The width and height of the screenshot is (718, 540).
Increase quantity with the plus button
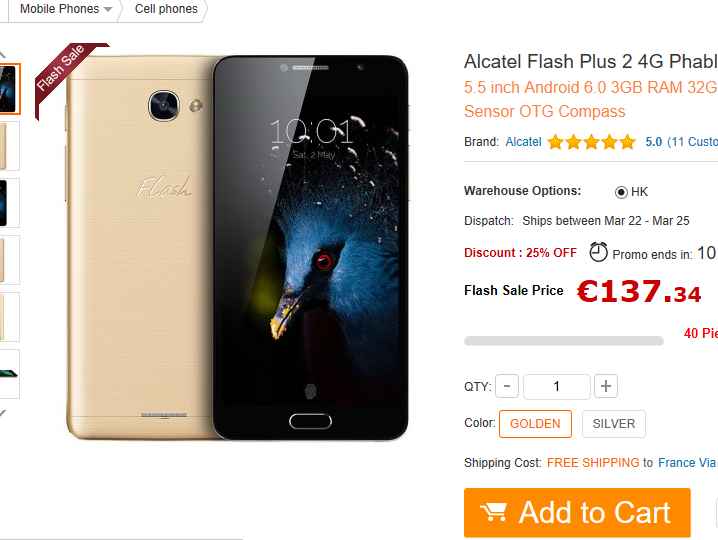click(606, 386)
